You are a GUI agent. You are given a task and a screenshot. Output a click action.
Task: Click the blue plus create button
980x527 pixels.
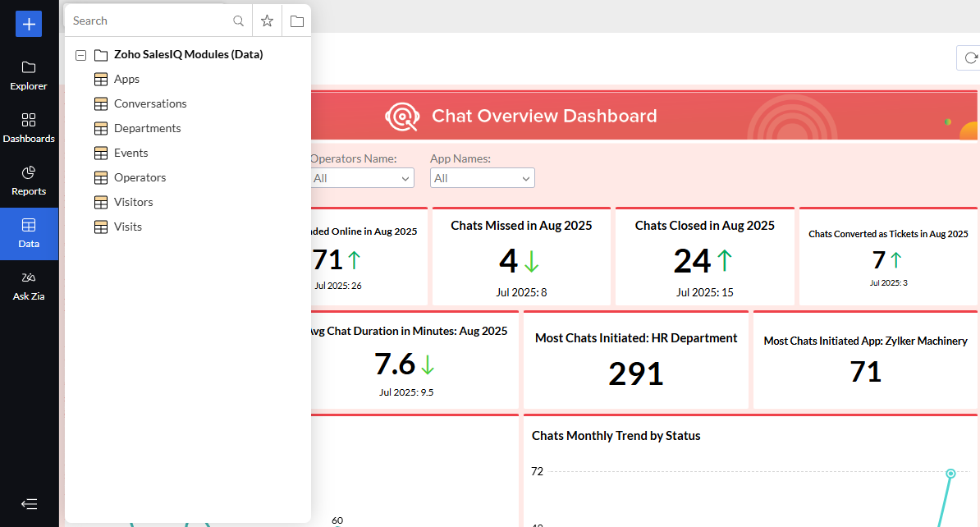tap(29, 25)
